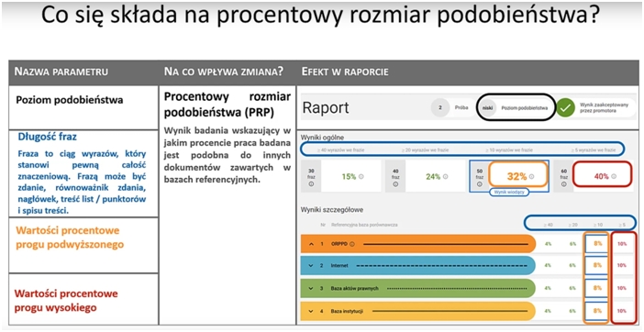Click info icon under 60 fraz

click(x=564, y=183)
